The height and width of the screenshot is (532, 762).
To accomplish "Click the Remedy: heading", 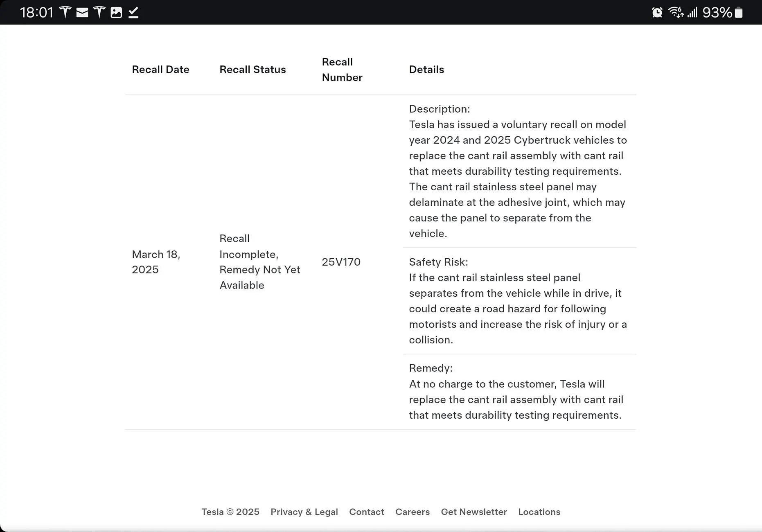I will pyautogui.click(x=431, y=368).
